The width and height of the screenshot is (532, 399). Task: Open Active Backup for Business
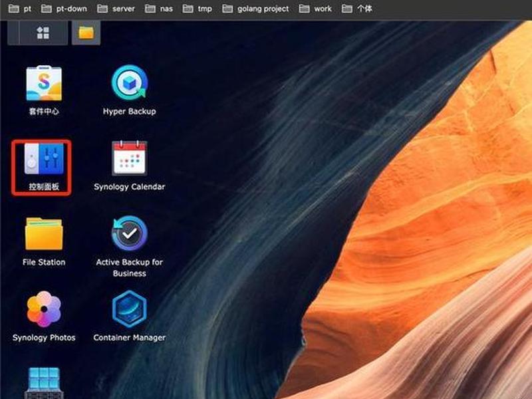click(x=129, y=233)
